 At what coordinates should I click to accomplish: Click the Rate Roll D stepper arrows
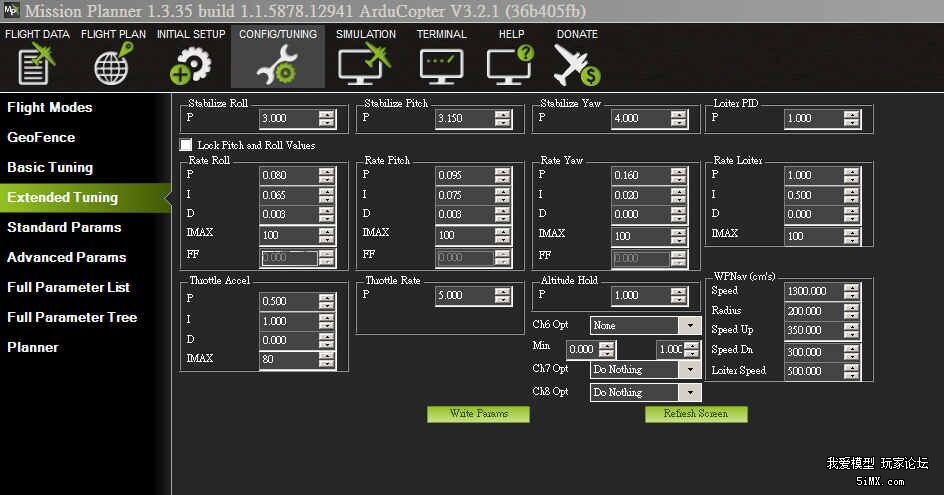click(326, 214)
